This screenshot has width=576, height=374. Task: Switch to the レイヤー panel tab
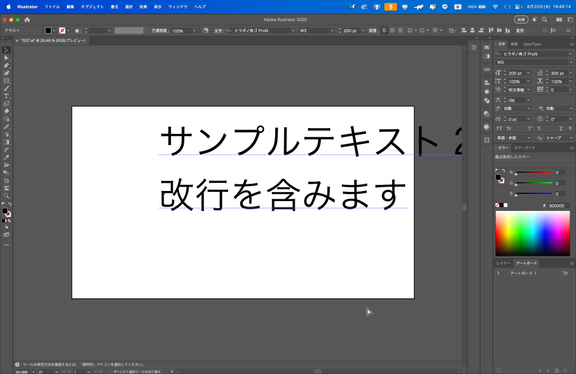503,263
